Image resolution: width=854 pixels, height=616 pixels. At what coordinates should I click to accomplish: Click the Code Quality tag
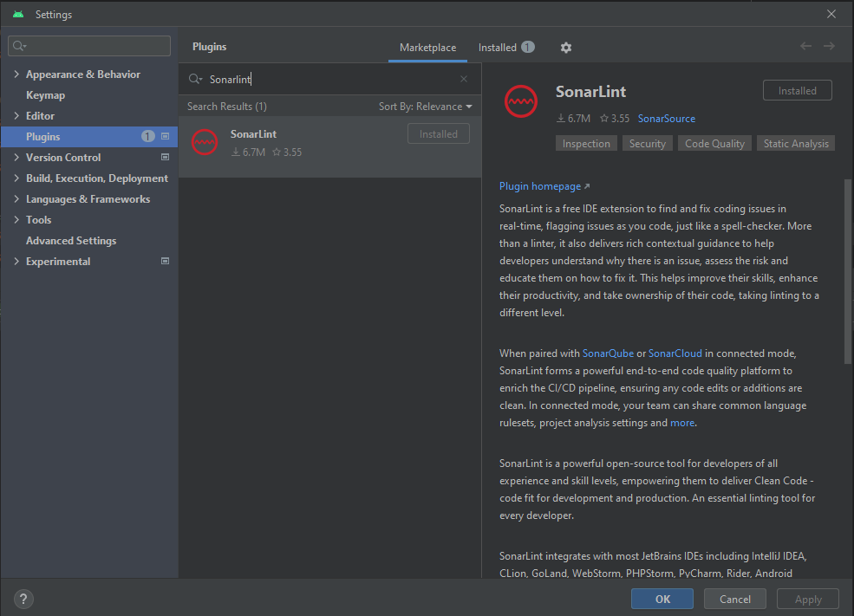(714, 144)
